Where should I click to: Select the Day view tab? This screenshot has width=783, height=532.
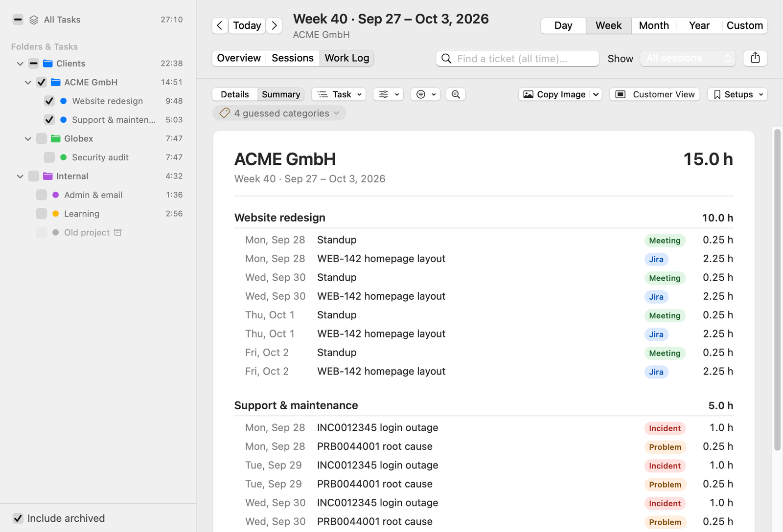[x=563, y=25]
